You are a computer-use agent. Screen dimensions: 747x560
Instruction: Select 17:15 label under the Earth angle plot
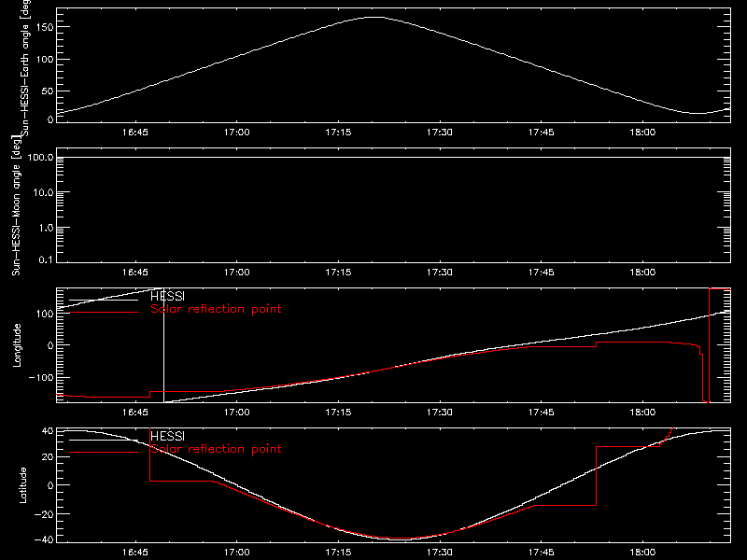tap(338, 133)
